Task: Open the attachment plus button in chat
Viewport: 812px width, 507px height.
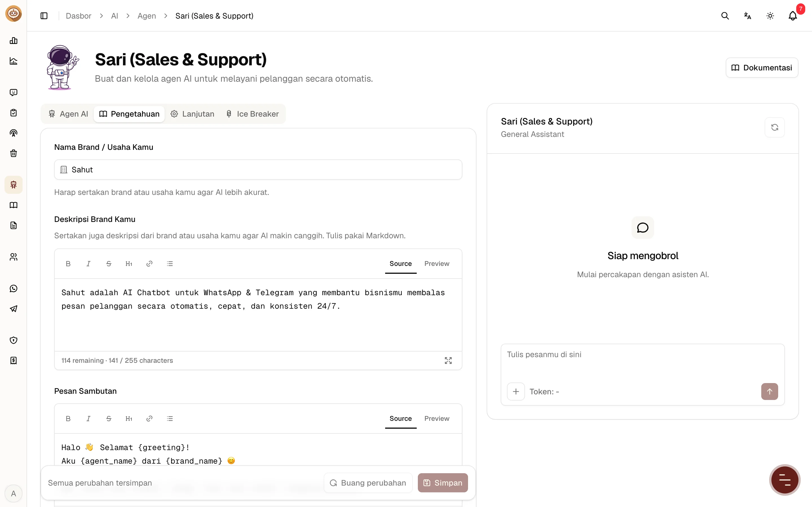Action: 516,391
